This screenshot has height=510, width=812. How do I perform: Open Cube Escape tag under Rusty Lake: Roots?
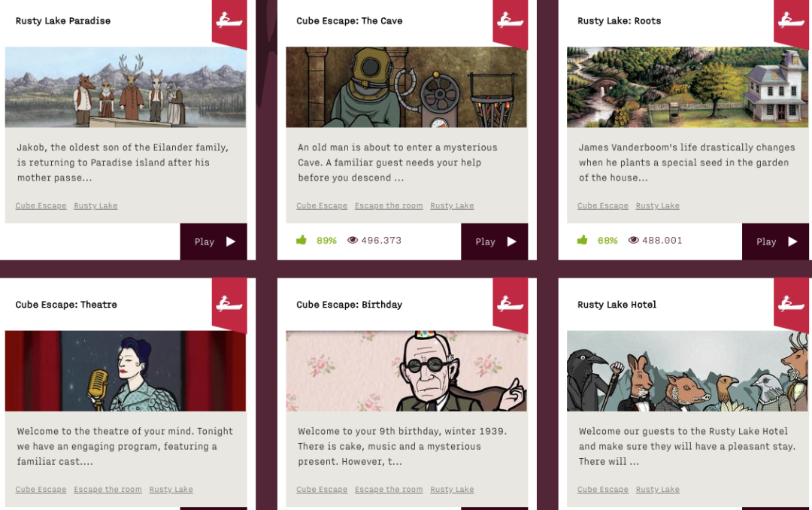(x=603, y=206)
